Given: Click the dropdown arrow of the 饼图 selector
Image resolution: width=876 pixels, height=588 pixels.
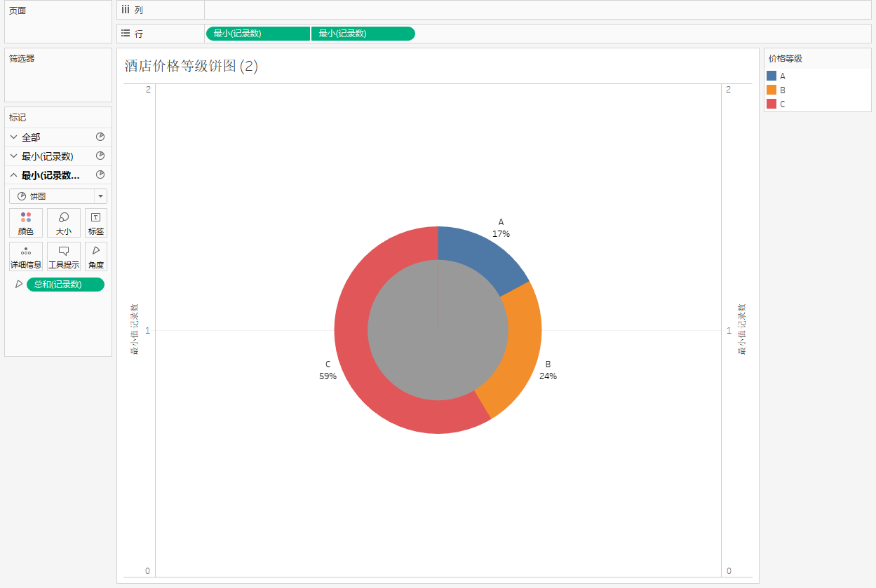Looking at the screenshot, I should (x=100, y=196).
